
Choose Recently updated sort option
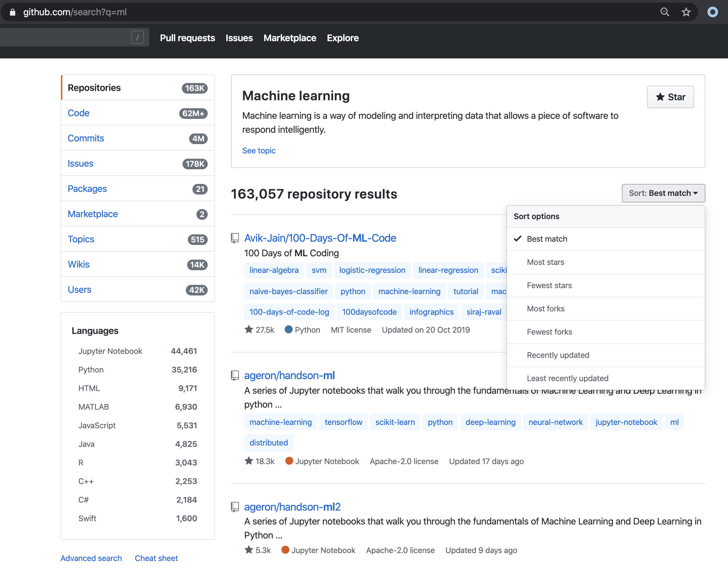(x=558, y=355)
